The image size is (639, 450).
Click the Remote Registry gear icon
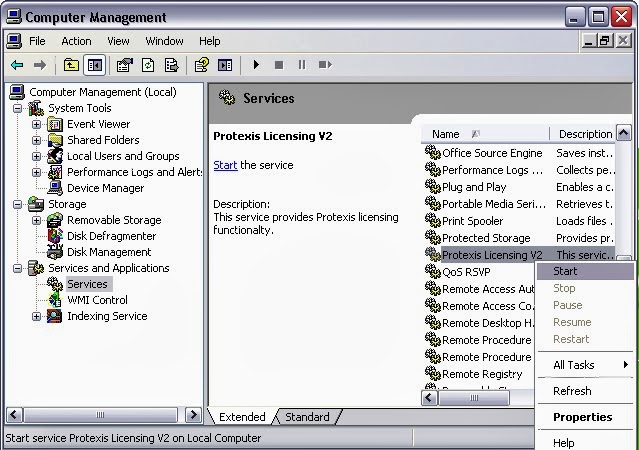tap(432, 373)
